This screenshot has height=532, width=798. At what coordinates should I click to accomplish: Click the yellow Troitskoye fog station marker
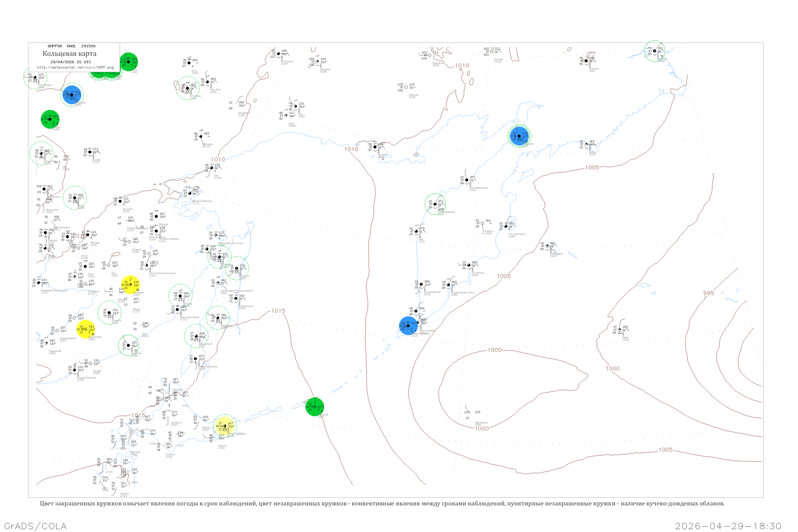pyautogui.click(x=130, y=285)
